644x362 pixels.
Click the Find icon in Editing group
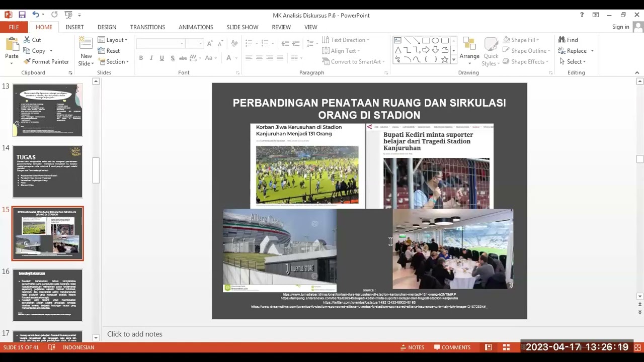[568, 40]
